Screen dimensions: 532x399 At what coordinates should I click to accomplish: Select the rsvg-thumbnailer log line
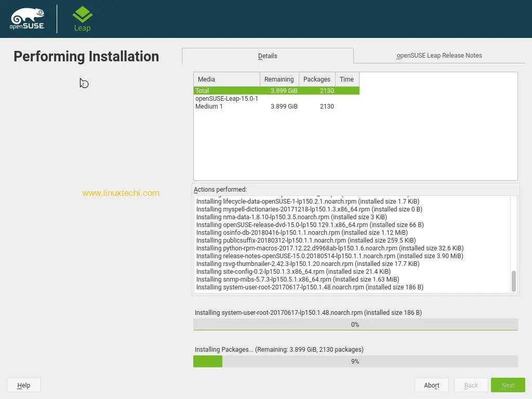tap(308, 263)
